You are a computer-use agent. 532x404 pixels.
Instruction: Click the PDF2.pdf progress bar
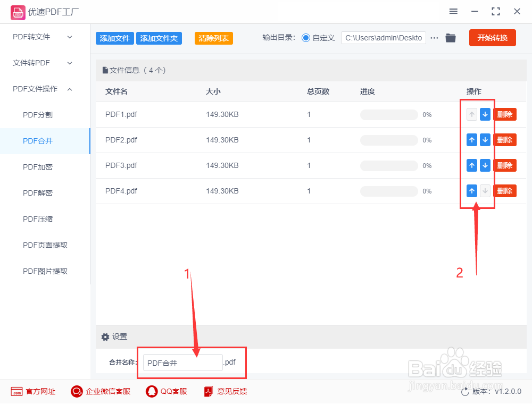click(x=389, y=140)
